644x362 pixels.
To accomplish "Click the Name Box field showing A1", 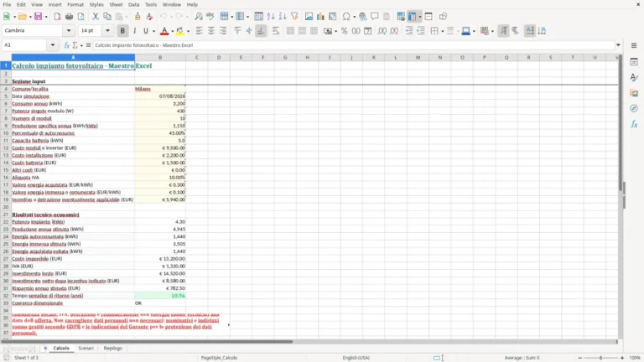I will 25,45.
